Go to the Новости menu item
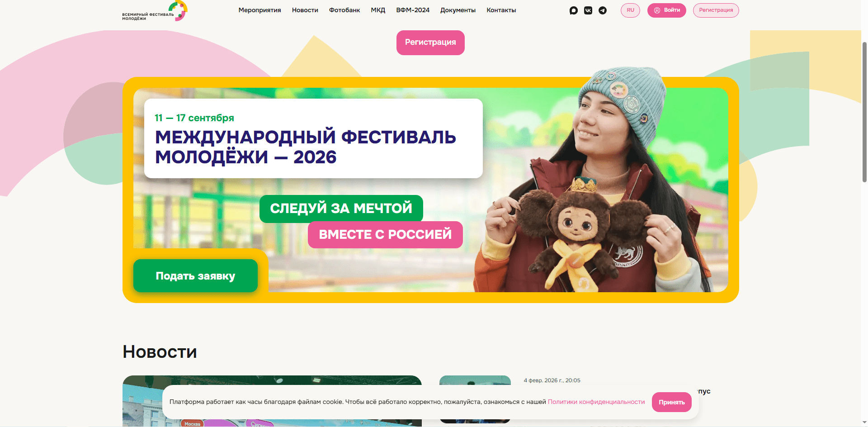Screen dimensions: 868x427 [x=305, y=10]
